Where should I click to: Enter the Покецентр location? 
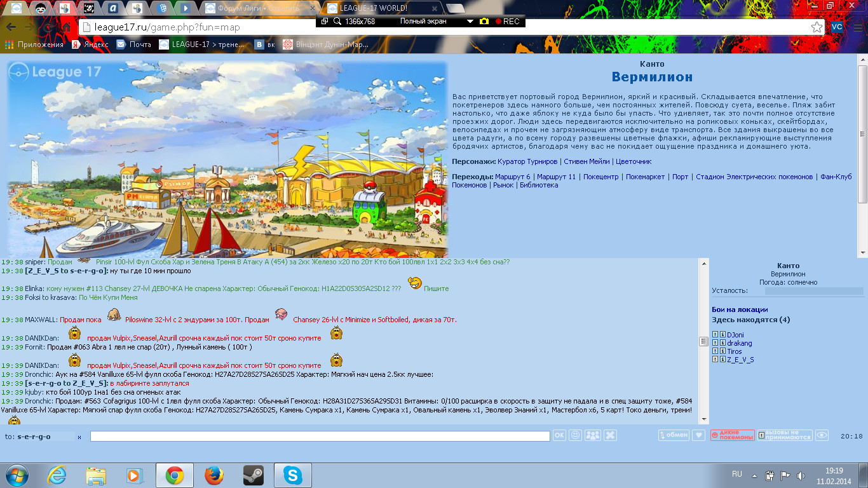tap(600, 177)
